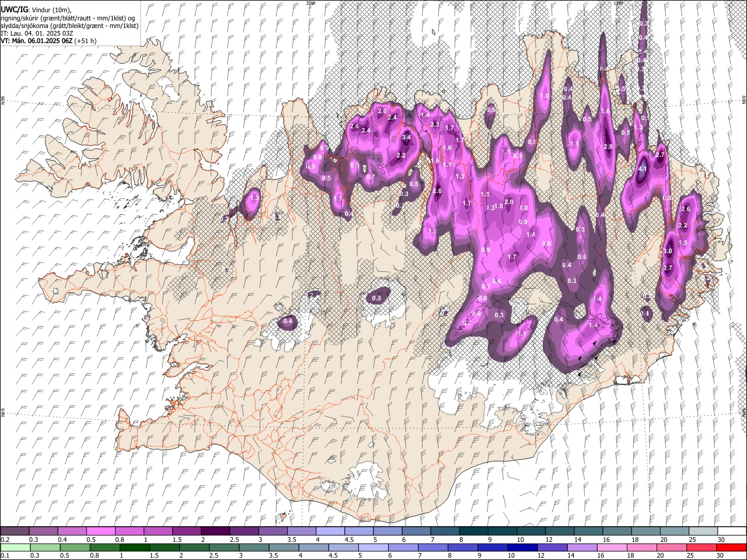Pick the light pink swatch between 16 and 18
The width and height of the screenshot is (747, 560).
[x=612, y=547]
